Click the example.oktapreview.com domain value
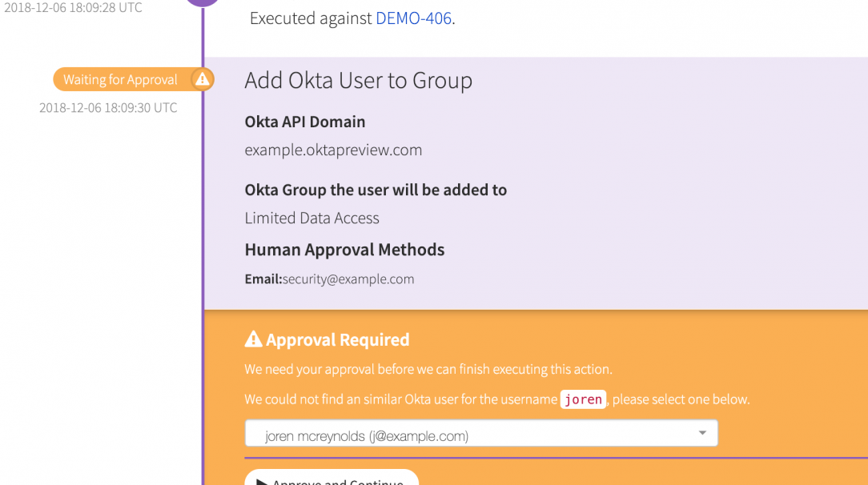 click(333, 150)
